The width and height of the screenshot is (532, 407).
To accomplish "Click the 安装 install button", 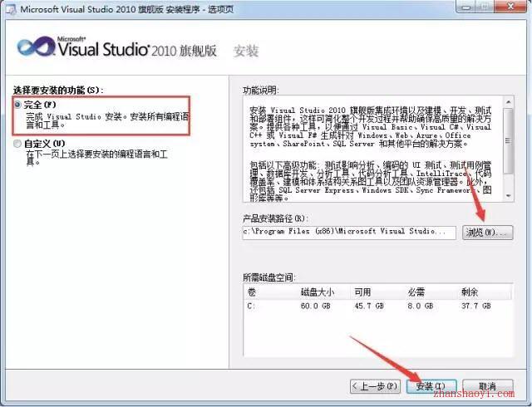I will click(x=431, y=386).
